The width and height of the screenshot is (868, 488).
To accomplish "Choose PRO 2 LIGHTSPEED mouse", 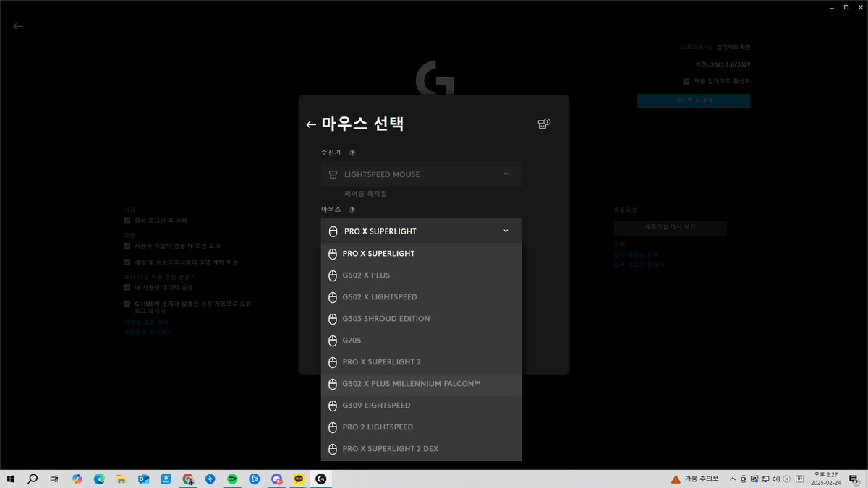I will 421,427.
